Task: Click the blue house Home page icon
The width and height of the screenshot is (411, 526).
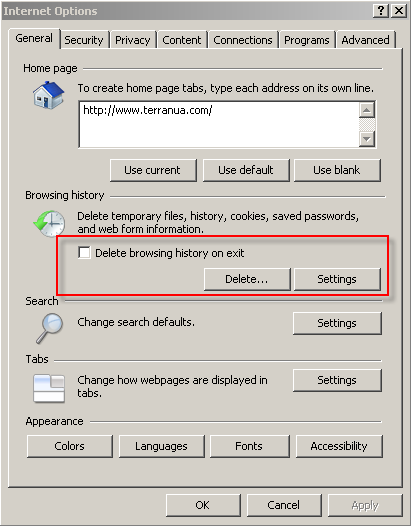Action: [x=48, y=95]
